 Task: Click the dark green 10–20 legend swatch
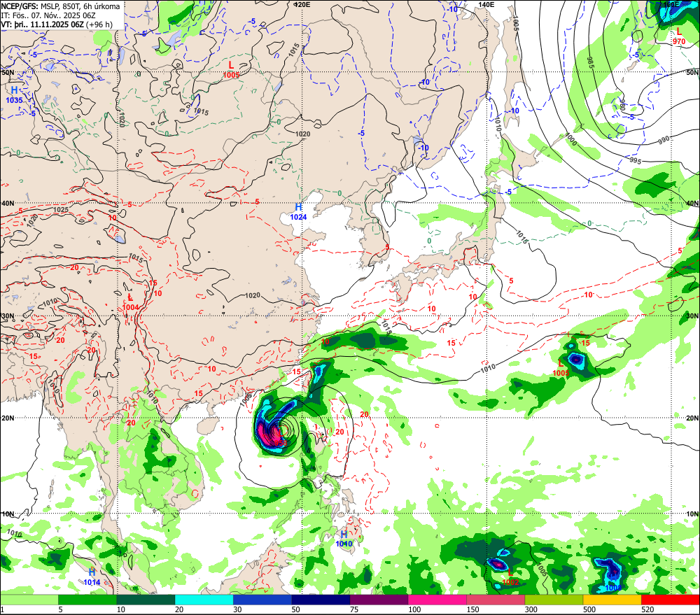point(146,600)
